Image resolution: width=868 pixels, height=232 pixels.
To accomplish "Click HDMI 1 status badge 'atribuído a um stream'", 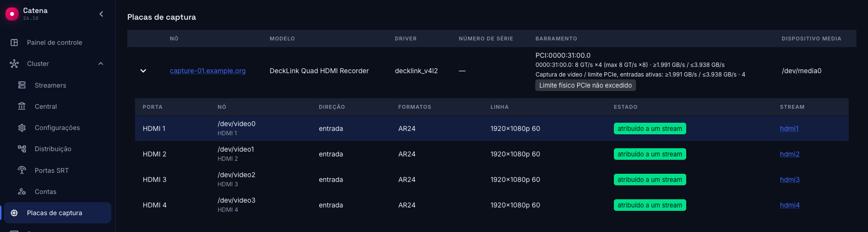I will pos(650,129).
